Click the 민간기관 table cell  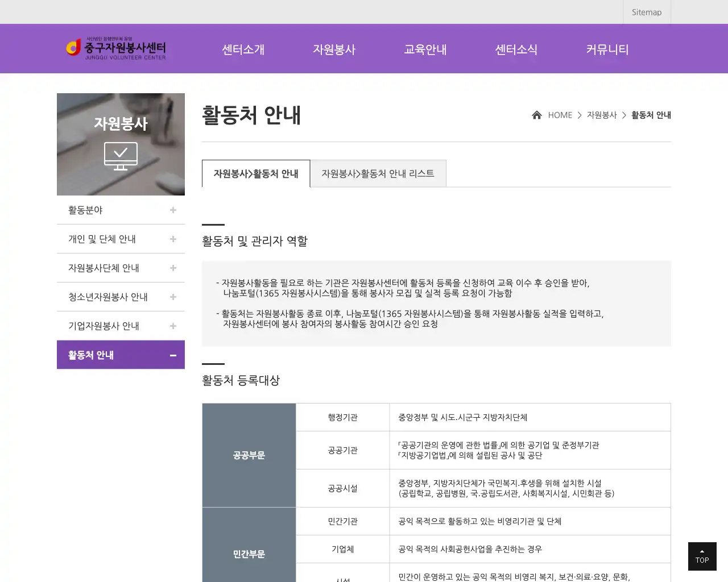pyautogui.click(x=343, y=521)
